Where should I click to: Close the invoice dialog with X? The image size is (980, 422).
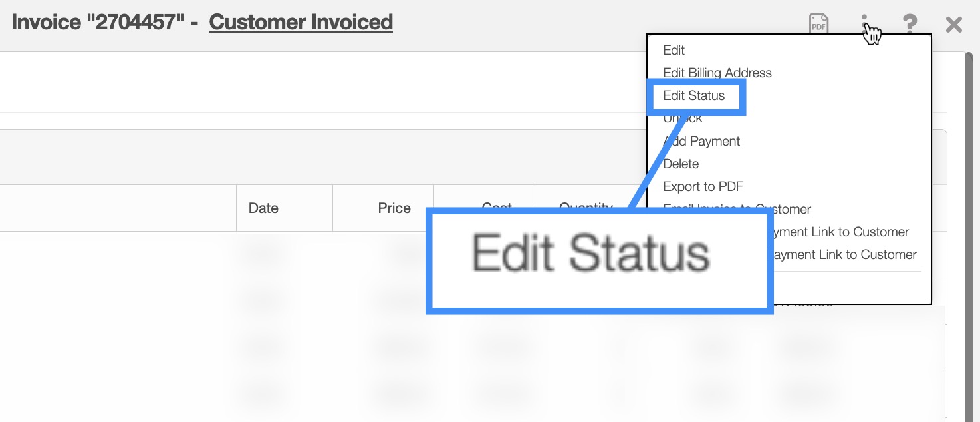[x=954, y=25]
